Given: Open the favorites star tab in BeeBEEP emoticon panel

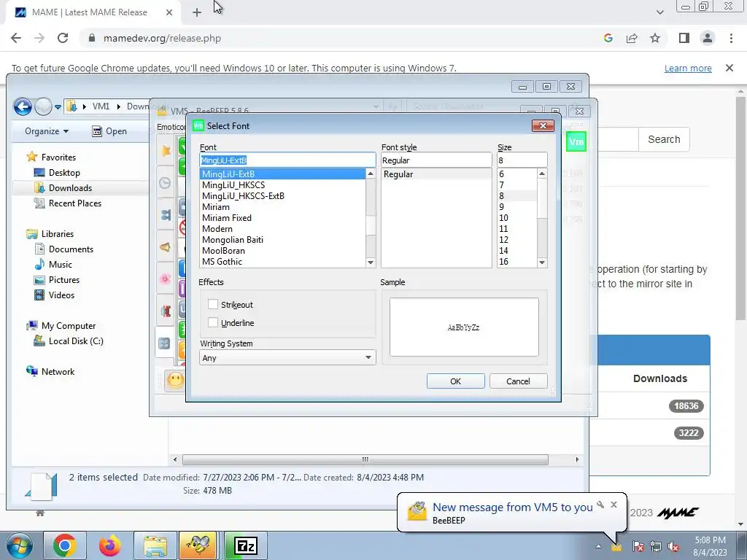Looking at the screenshot, I should click(x=166, y=150).
